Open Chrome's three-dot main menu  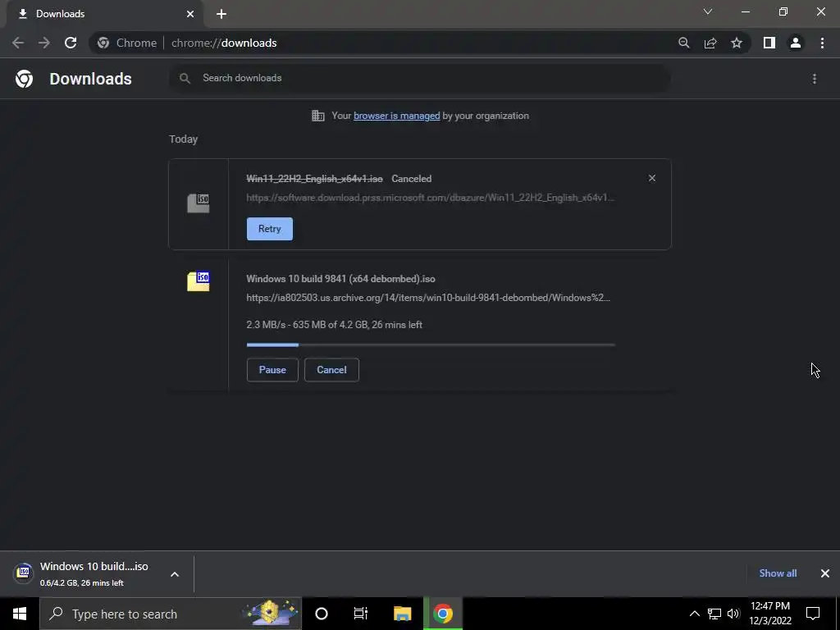point(822,43)
